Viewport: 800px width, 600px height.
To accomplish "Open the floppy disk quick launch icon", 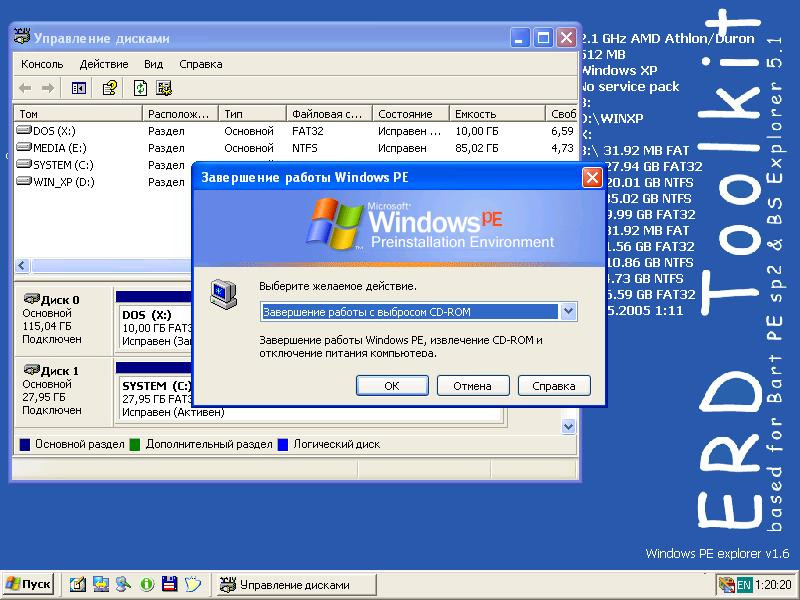I will (x=169, y=584).
